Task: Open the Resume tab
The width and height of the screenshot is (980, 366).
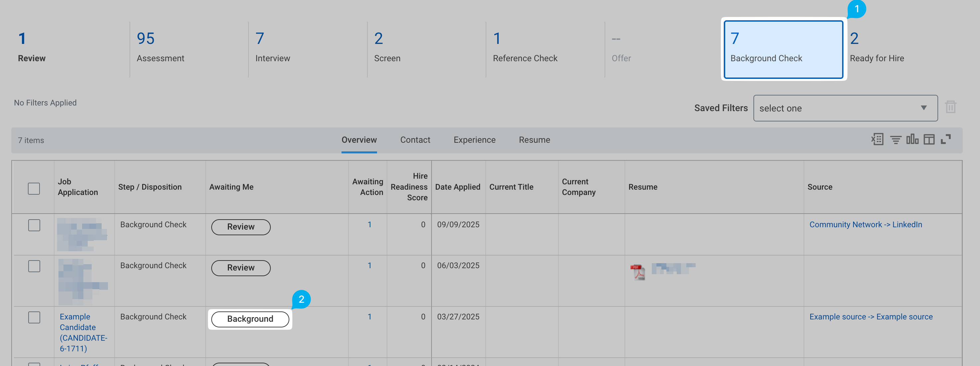Action: (534, 140)
